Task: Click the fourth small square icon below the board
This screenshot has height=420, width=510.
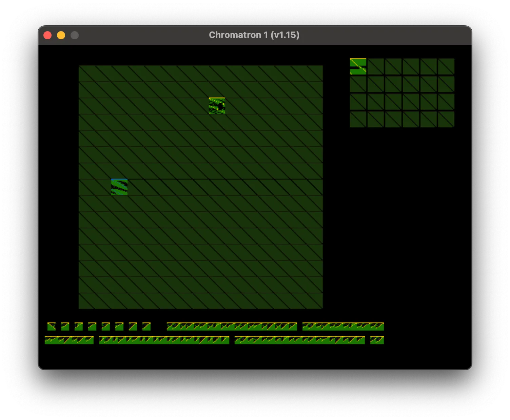Action: point(92,326)
